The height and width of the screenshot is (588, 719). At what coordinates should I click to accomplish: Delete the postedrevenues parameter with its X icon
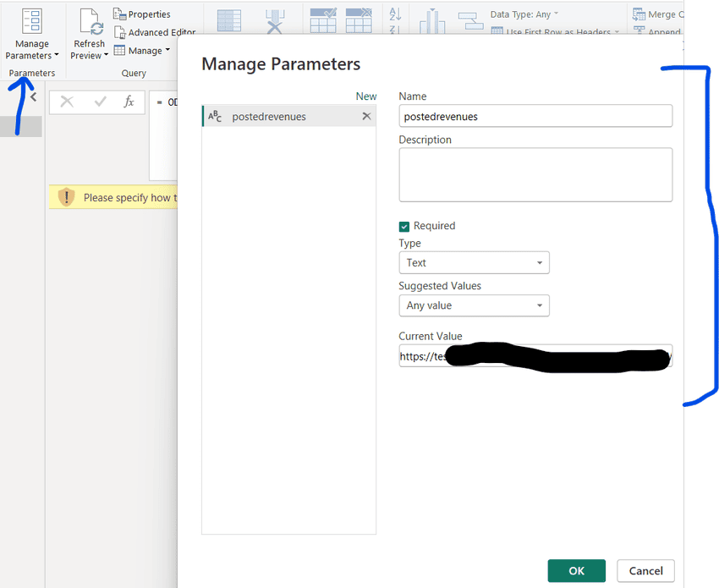(367, 115)
